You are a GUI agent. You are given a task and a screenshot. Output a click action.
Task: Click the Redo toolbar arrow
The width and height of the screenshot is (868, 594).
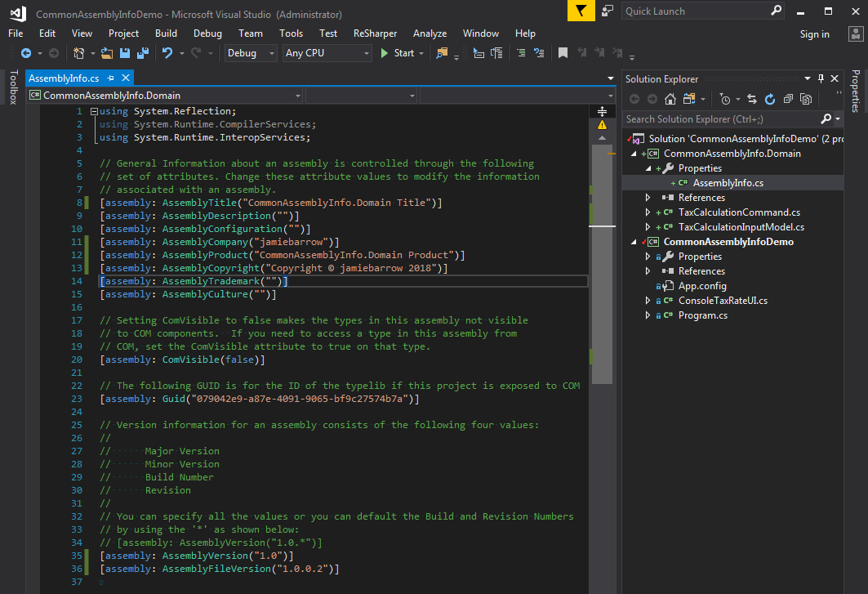[195, 53]
